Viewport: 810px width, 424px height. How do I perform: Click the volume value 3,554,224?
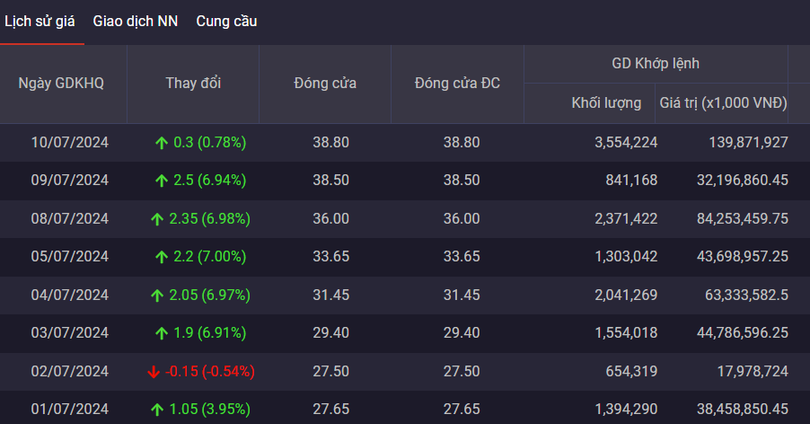pyautogui.click(x=626, y=143)
